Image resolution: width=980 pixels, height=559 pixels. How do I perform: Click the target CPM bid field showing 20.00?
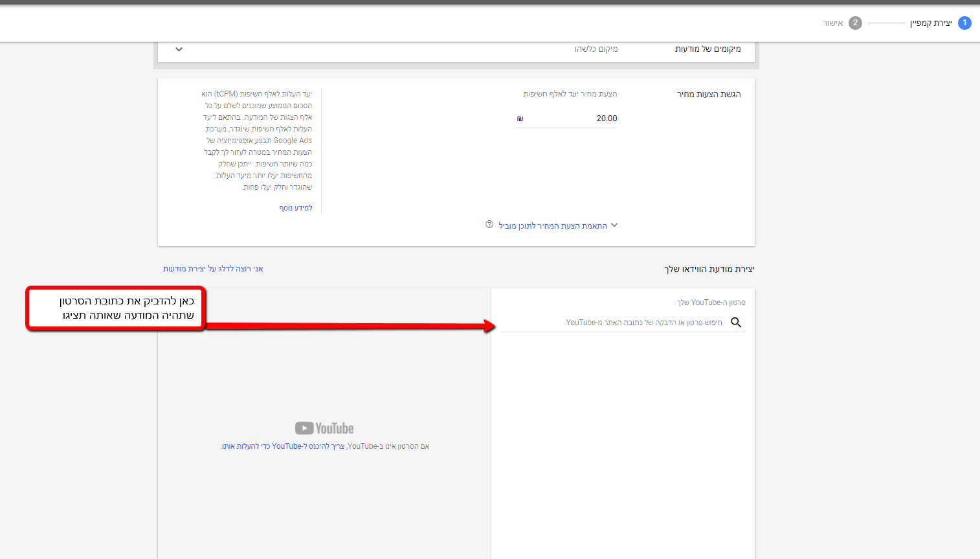point(566,119)
